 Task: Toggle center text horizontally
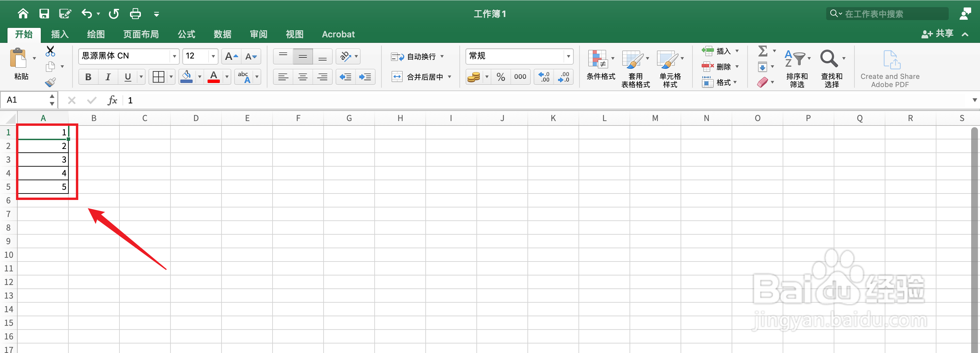click(x=303, y=77)
